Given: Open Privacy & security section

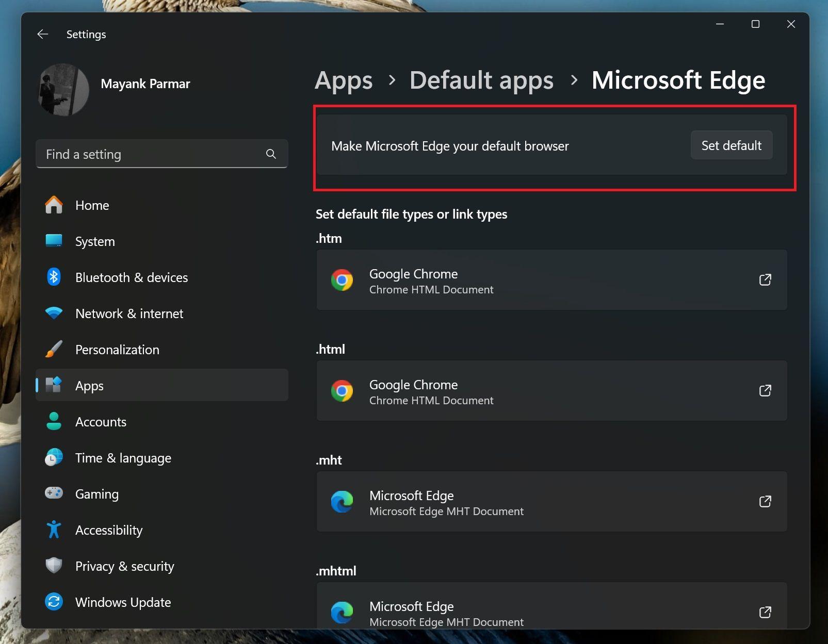Looking at the screenshot, I should pos(124,566).
